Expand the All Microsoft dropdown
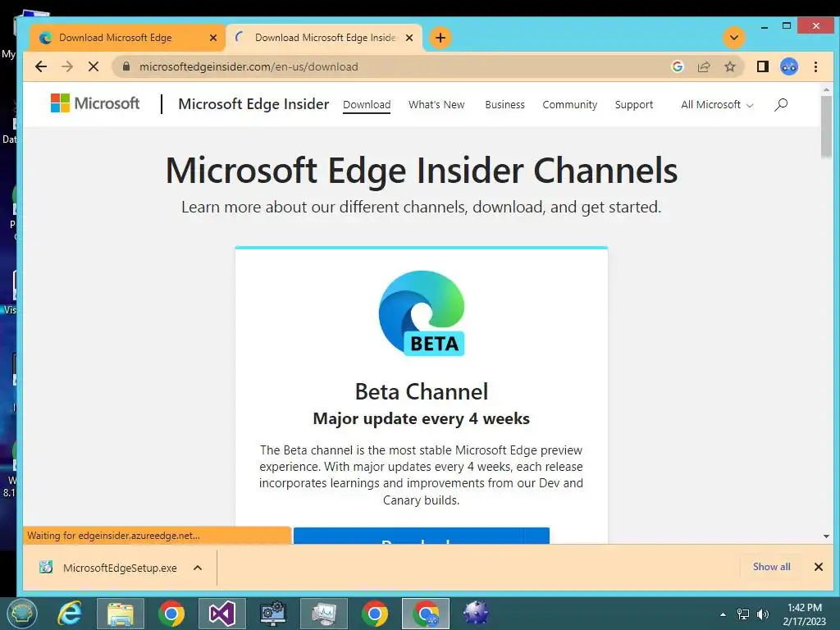The width and height of the screenshot is (840, 630). coord(717,105)
